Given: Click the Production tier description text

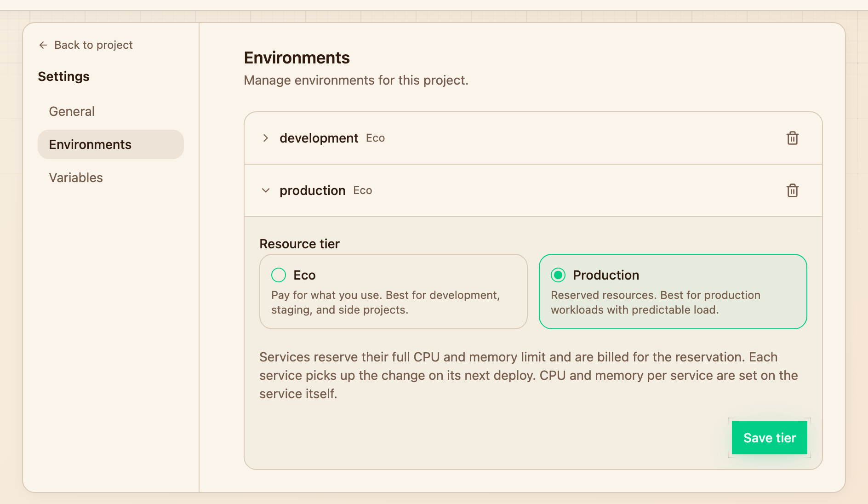Looking at the screenshot, I should [655, 302].
